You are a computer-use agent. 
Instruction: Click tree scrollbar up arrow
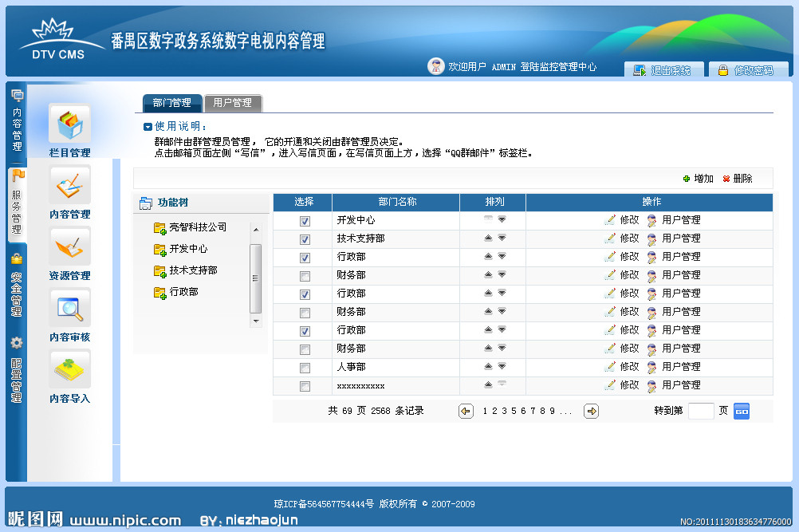pyautogui.click(x=256, y=230)
